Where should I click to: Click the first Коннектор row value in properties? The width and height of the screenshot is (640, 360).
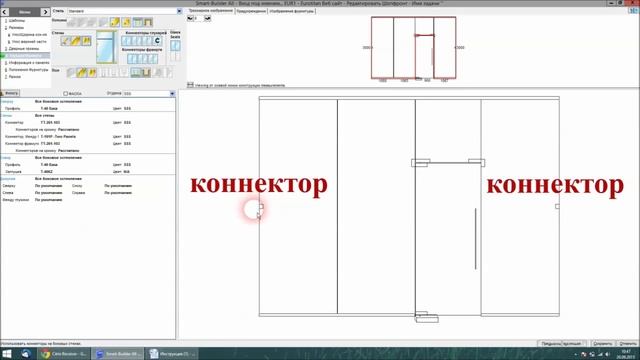pyautogui.click(x=50, y=122)
